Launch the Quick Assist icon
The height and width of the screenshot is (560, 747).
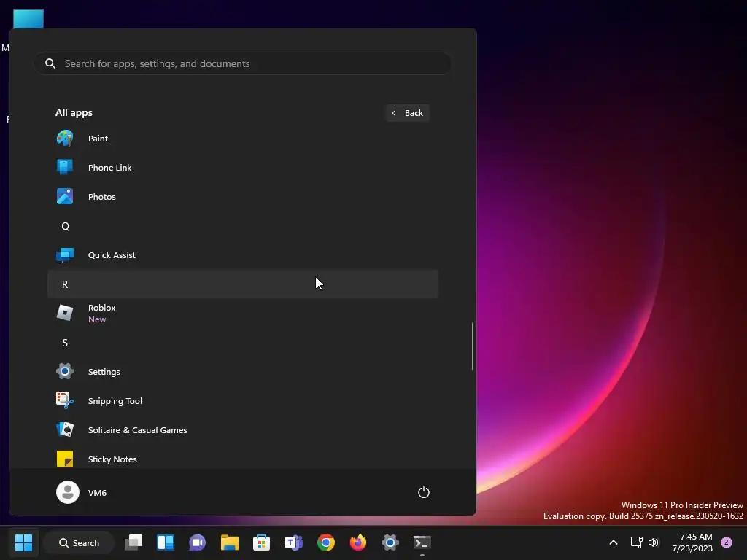[65, 255]
